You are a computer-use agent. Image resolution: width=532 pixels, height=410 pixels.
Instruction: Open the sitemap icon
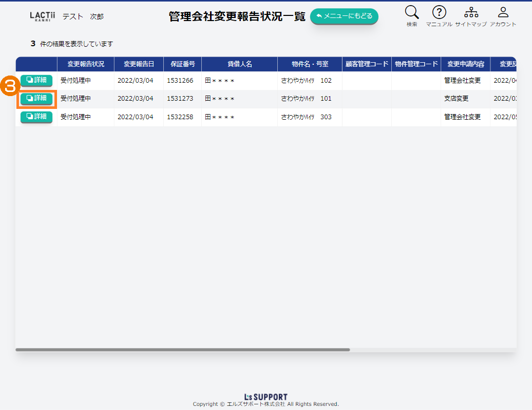[471, 13]
